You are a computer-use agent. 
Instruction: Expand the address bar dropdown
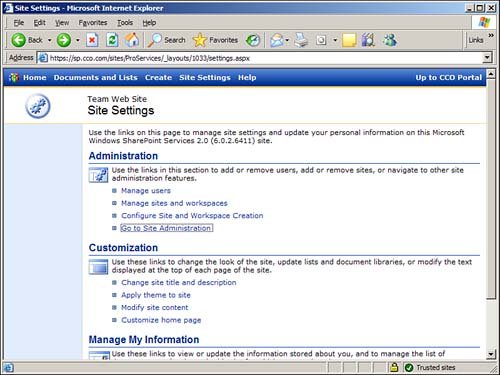[487, 58]
